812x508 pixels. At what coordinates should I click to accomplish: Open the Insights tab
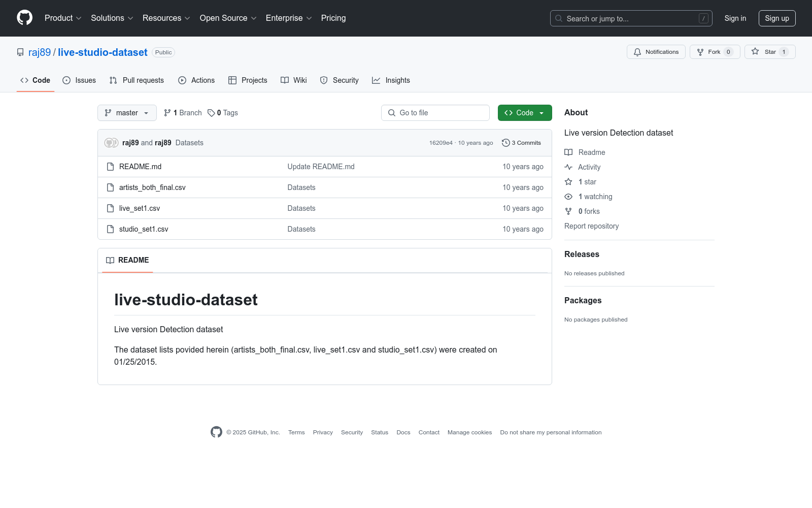[x=391, y=80]
